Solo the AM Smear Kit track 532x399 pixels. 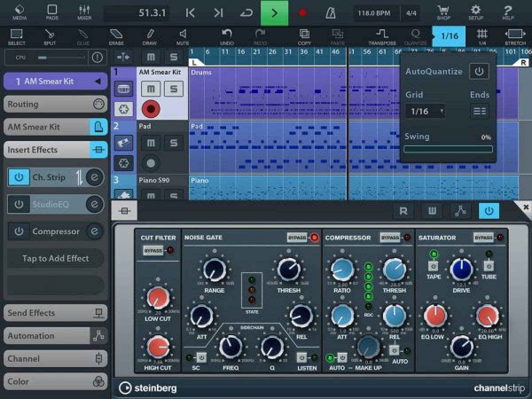coord(173,89)
